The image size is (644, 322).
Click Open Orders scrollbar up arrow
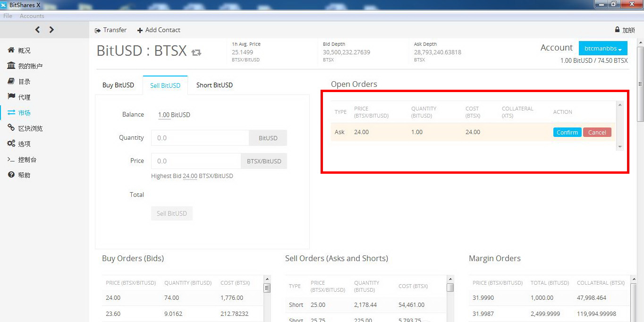coord(620,104)
